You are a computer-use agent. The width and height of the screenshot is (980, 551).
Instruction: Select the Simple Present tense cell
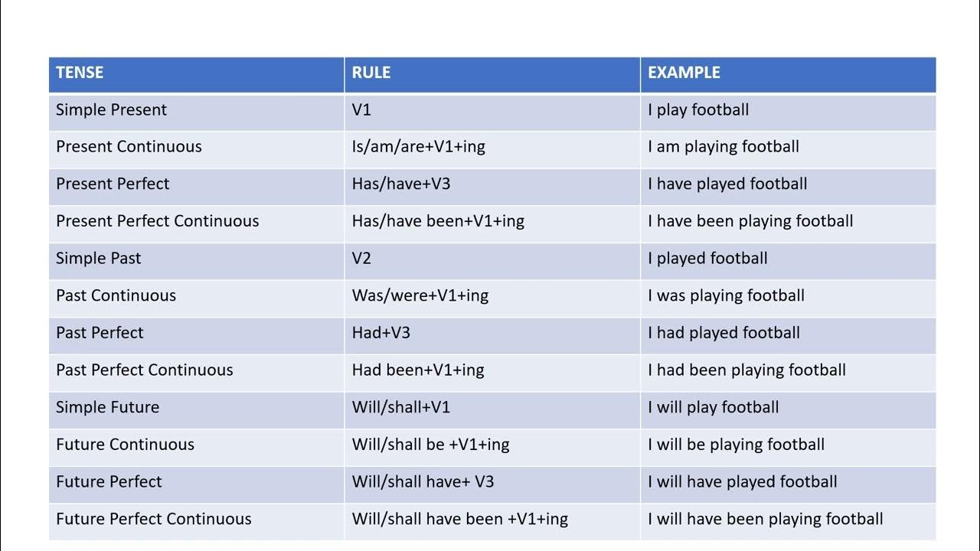pyautogui.click(x=111, y=109)
